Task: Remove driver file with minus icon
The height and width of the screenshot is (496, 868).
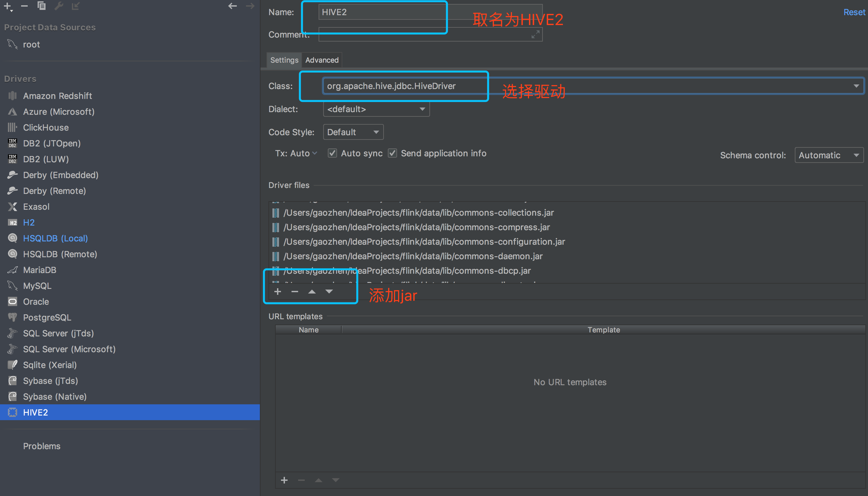Action: [295, 292]
